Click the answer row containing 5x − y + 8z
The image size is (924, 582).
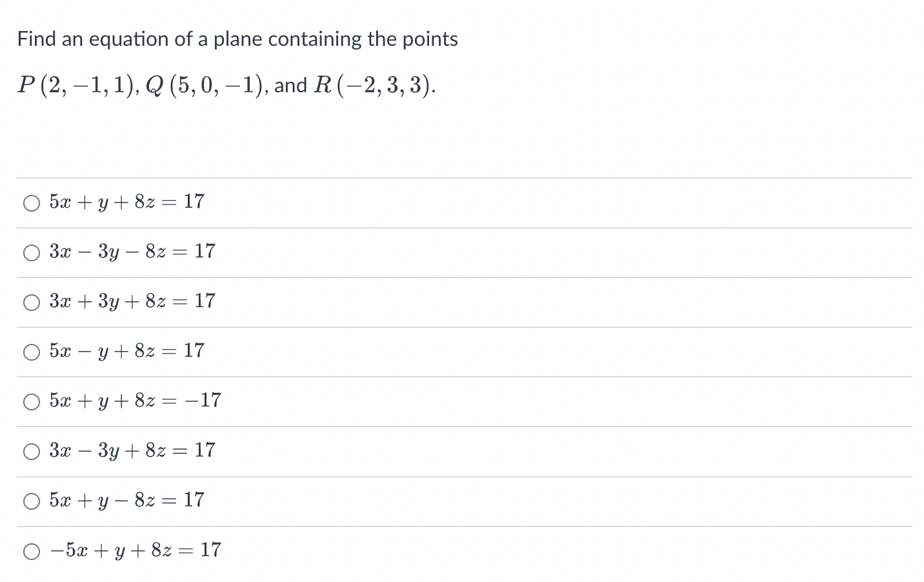(127, 352)
